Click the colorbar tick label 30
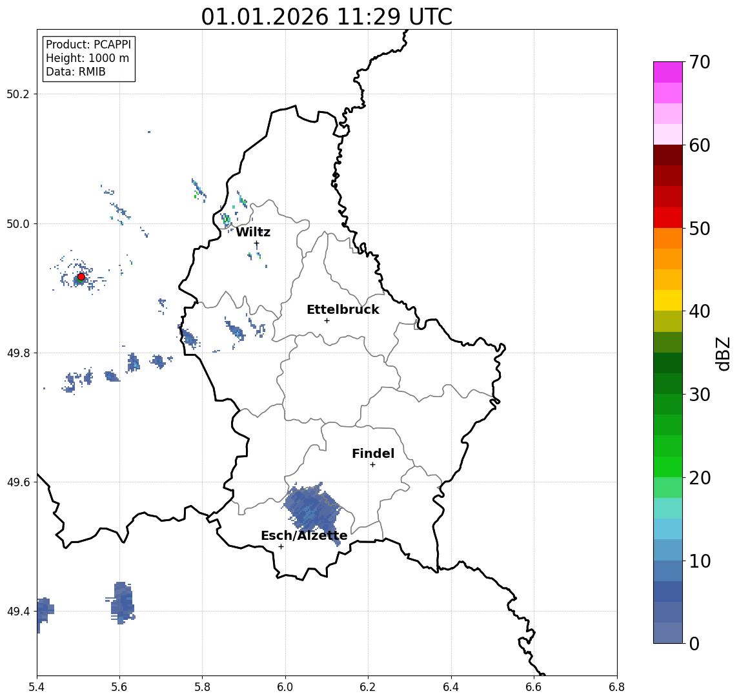The width and height of the screenshot is (739, 700). coord(700,395)
